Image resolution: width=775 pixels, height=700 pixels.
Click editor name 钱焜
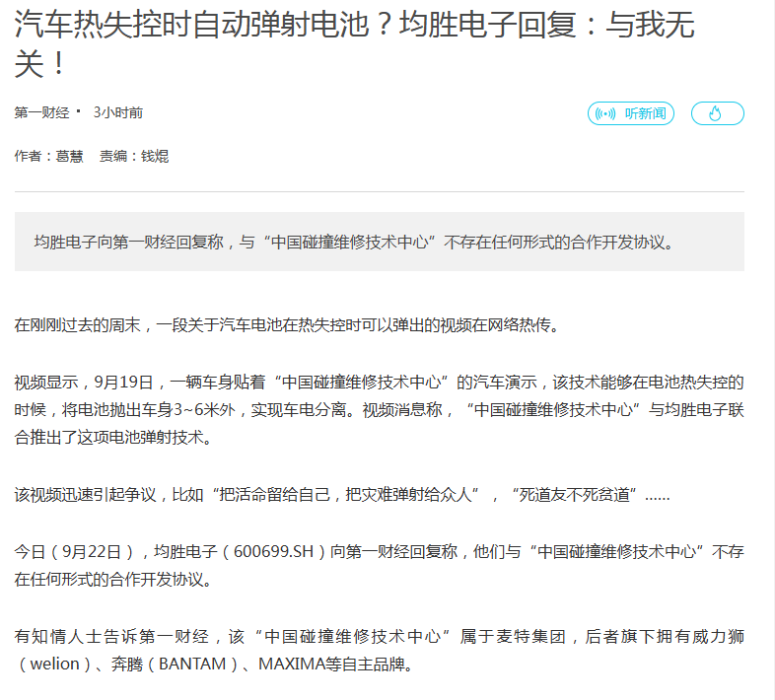155,156
